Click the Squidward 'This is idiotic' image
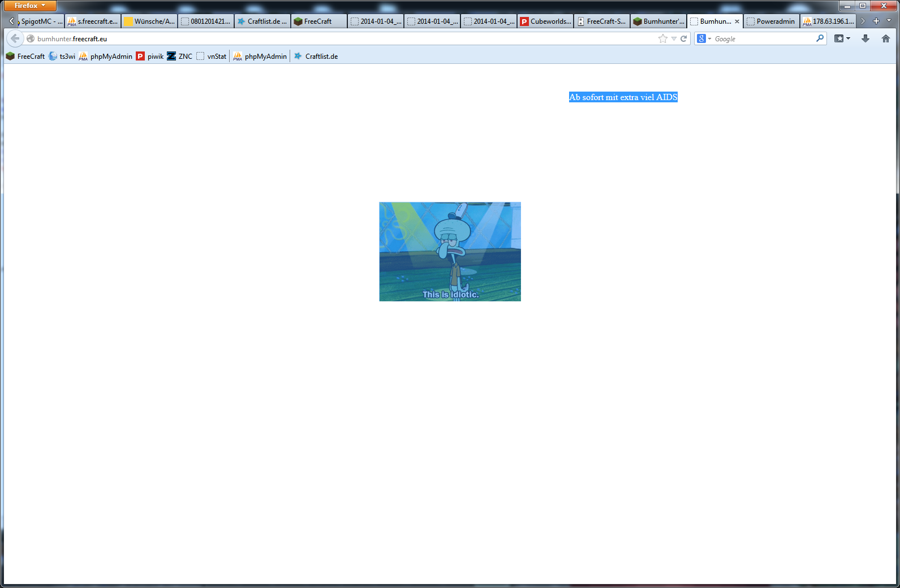The height and width of the screenshot is (588, 900). 450,252
